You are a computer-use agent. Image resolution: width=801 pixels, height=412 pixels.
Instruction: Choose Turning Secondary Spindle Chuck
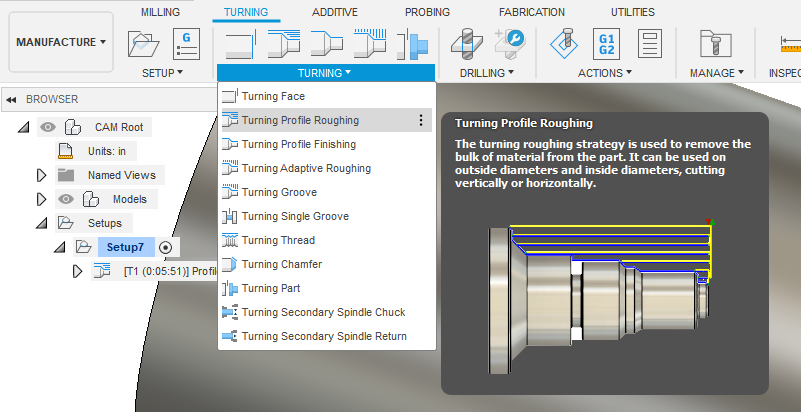point(326,312)
